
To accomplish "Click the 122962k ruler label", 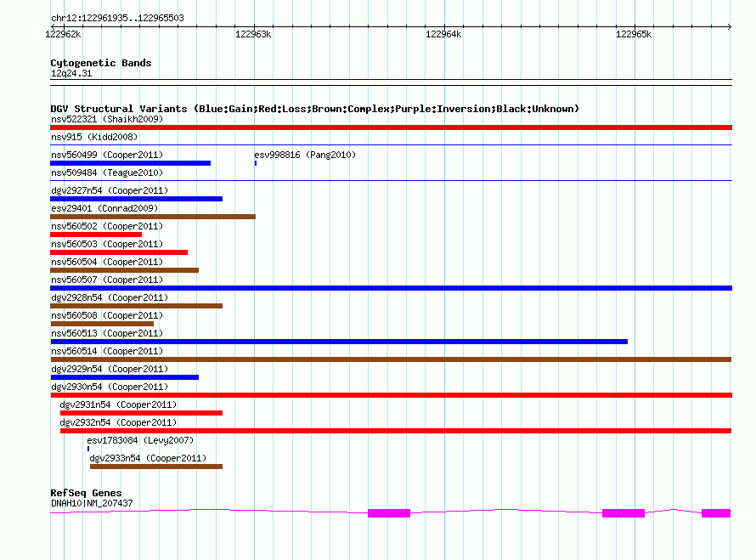I will [63, 34].
